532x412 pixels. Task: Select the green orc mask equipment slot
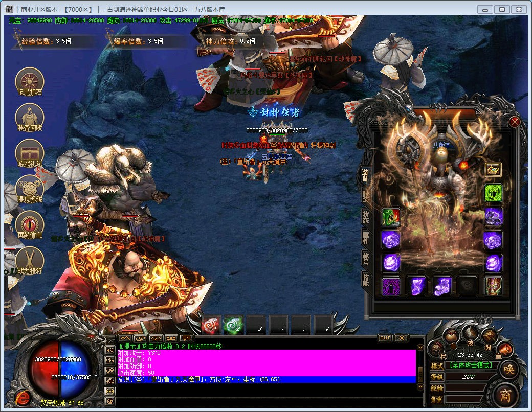pos(390,217)
